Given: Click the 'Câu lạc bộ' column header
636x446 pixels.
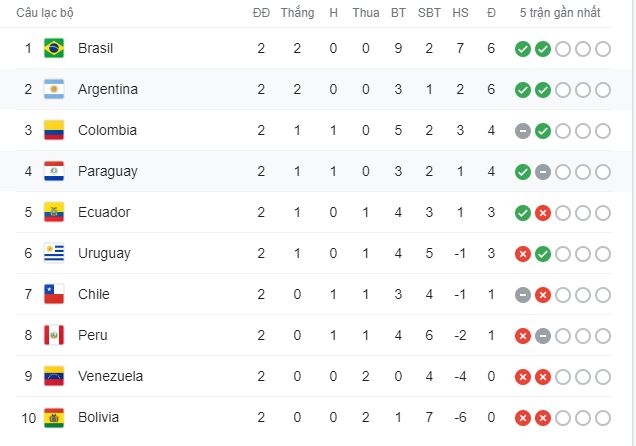Looking at the screenshot, I should (x=45, y=13).
